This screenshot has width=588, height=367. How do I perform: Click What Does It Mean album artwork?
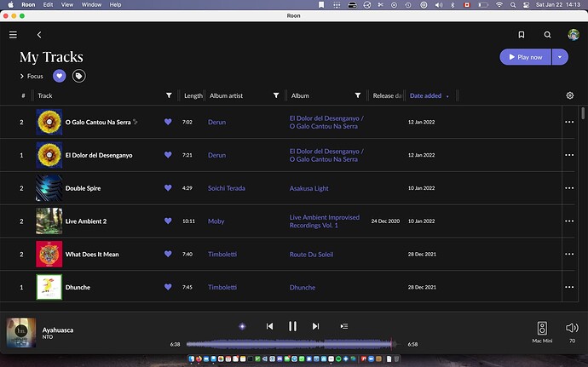click(49, 254)
